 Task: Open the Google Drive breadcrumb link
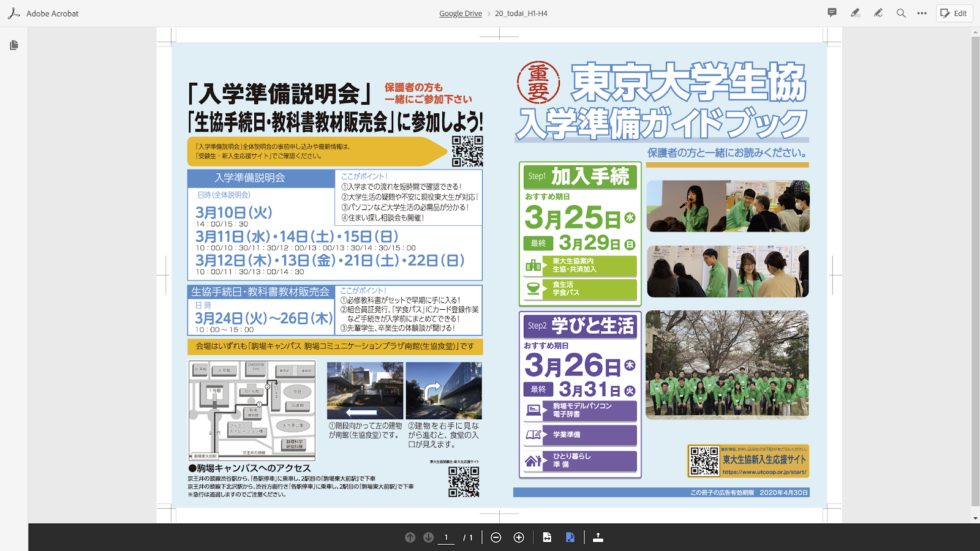(461, 13)
